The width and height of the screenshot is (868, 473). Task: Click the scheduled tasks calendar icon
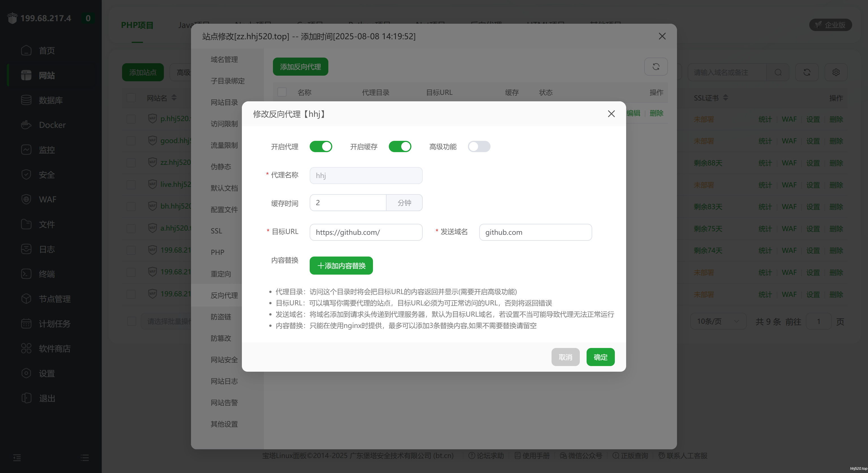point(26,323)
